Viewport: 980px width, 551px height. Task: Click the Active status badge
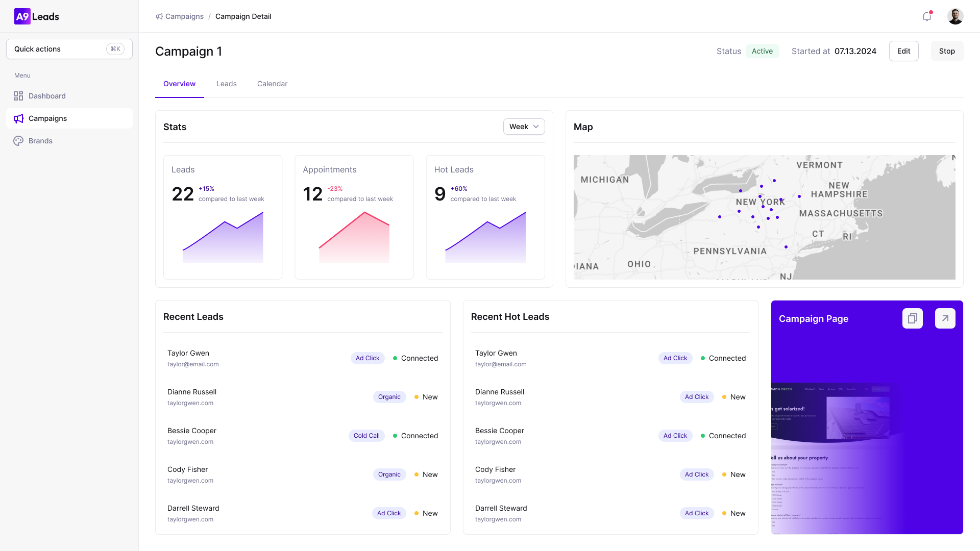pyautogui.click(x=763, y=51)
